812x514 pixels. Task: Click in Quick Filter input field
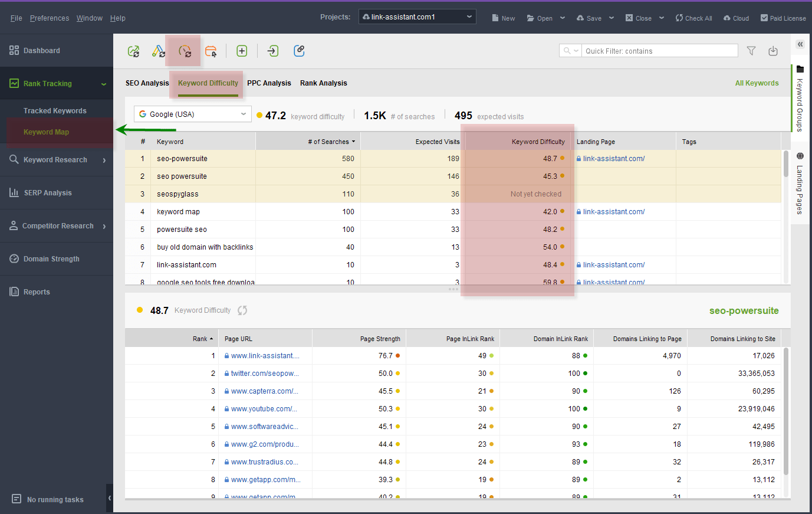(x=660, y=51)
